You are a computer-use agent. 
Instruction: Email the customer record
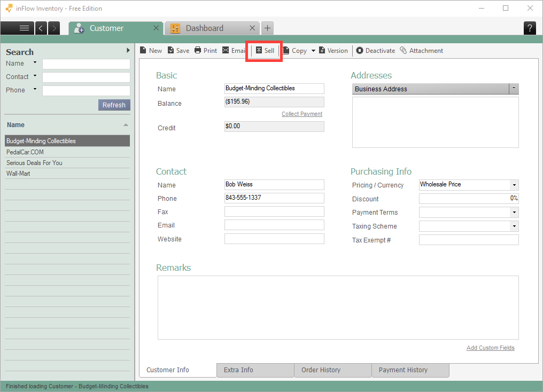[234, 51]
